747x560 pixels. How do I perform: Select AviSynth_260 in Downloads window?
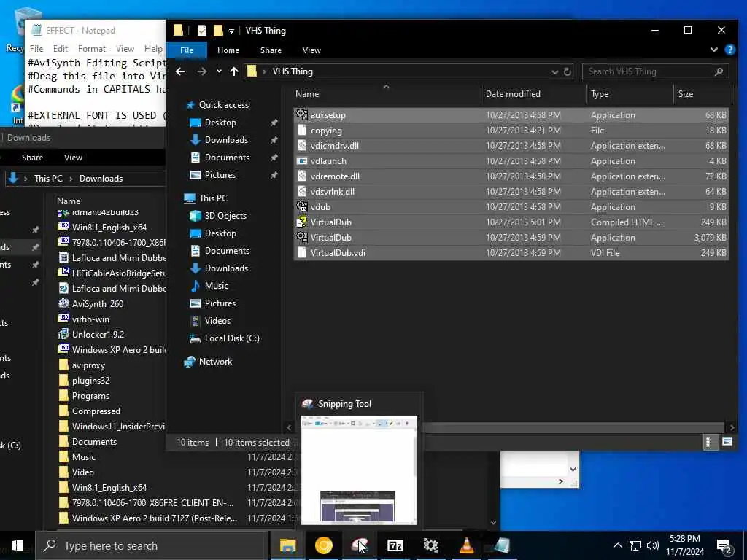coord(98,304)
